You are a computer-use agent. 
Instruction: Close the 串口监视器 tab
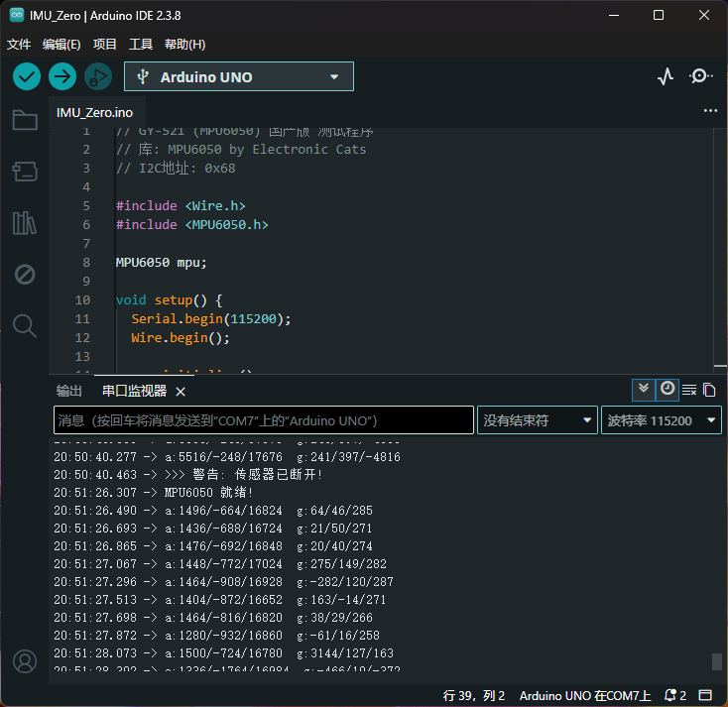pyautogui.click(x=181, y=392)
